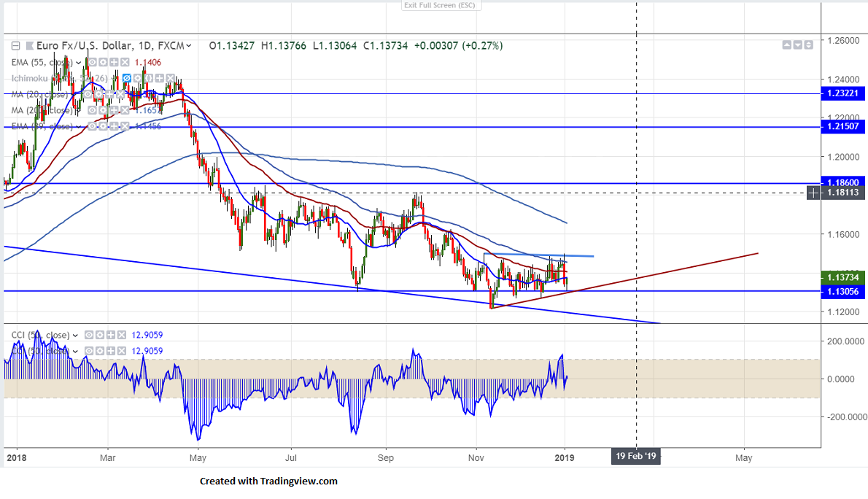
Task: Click the plus icon on the EMA (55) row
Action: 114,62
